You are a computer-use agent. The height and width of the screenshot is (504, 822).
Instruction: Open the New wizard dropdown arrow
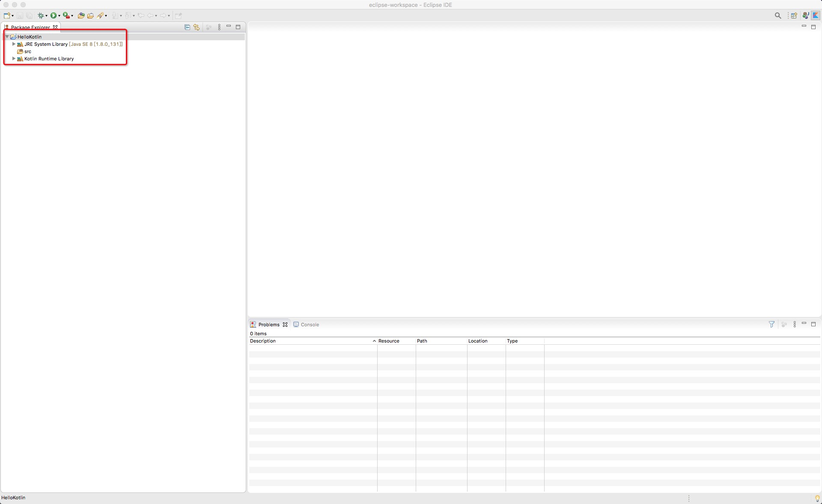(12, 16)
